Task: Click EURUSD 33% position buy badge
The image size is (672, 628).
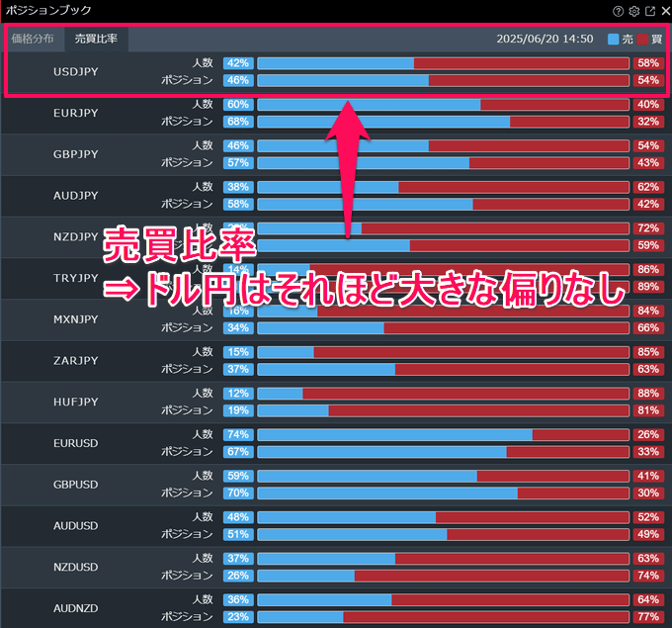Action: tap(648, 452)
